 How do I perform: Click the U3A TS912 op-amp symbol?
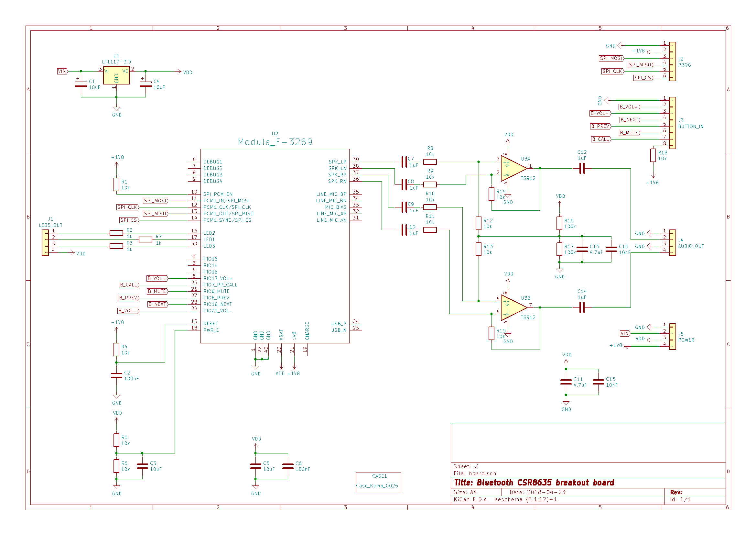pos(514,168)
